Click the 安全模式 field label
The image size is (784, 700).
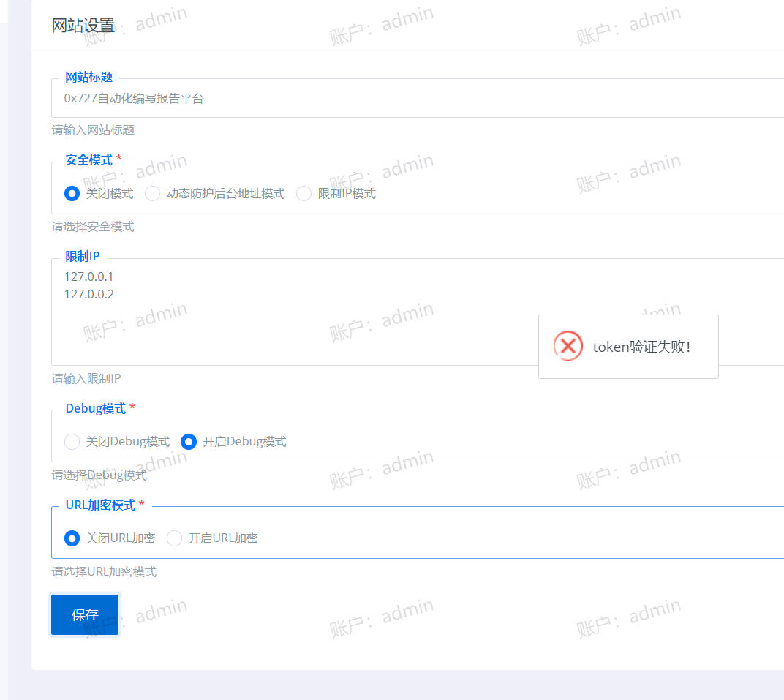pyautogui.click(x=87, y=159)
